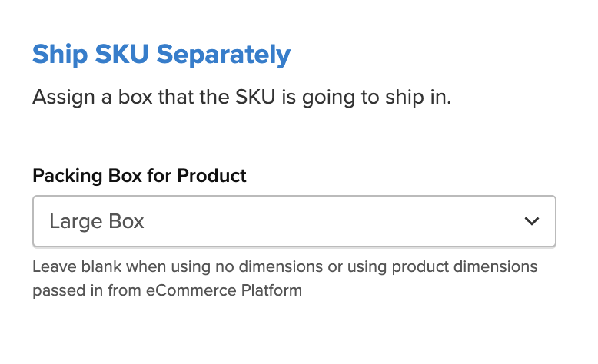The image size is (598, 364).
Task: Click the word 'Separately' in the heading
Action: 223,55
